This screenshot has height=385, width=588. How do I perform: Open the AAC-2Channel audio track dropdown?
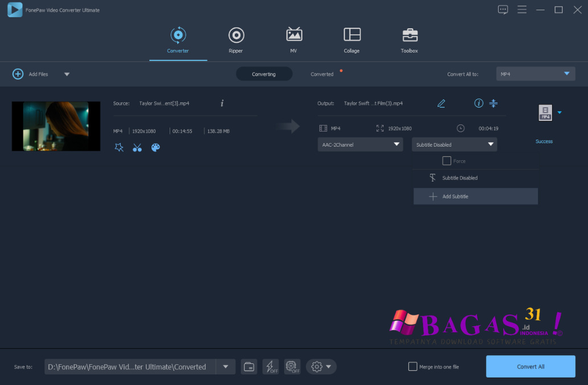pos(360,144)
